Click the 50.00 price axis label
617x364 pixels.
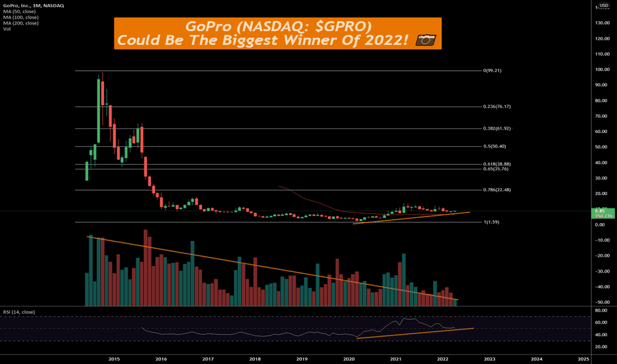[x=602, y=147]
